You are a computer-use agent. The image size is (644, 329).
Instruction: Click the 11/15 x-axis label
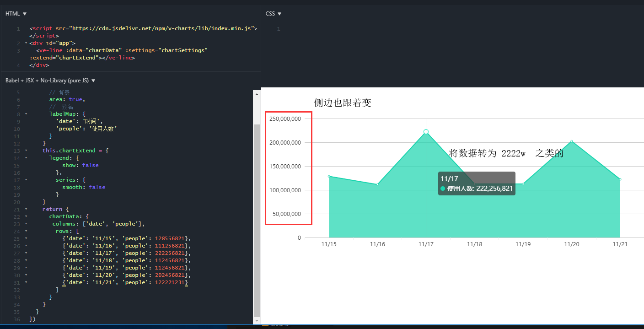pos(328,244)
